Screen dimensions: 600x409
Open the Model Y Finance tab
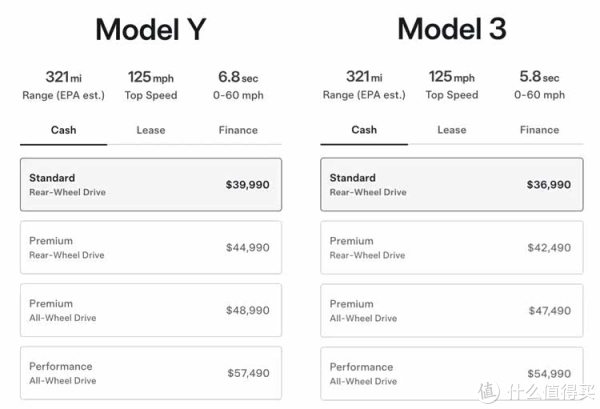237,130
